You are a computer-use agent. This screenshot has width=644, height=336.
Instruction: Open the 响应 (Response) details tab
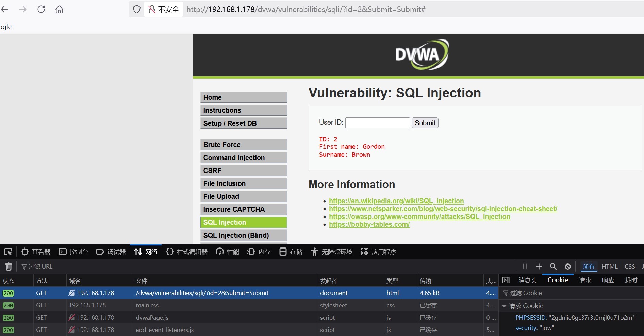click(x=608, y=280)
